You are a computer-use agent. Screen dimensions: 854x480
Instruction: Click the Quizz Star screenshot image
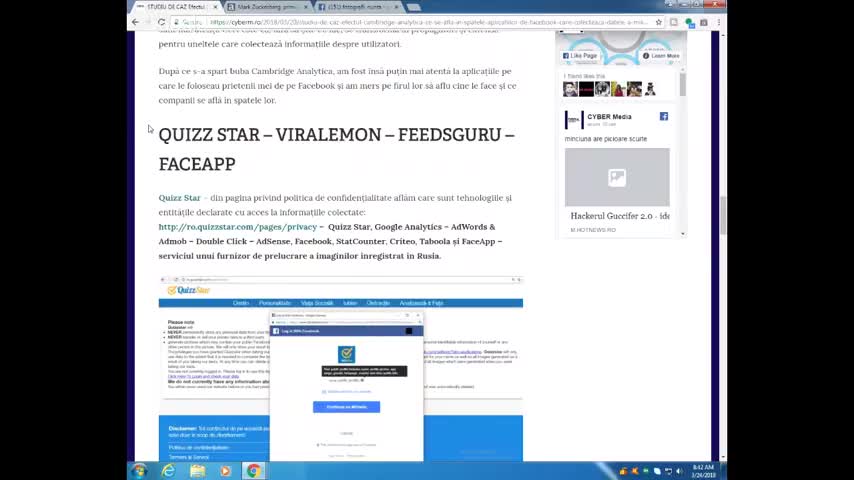point(340,369)
